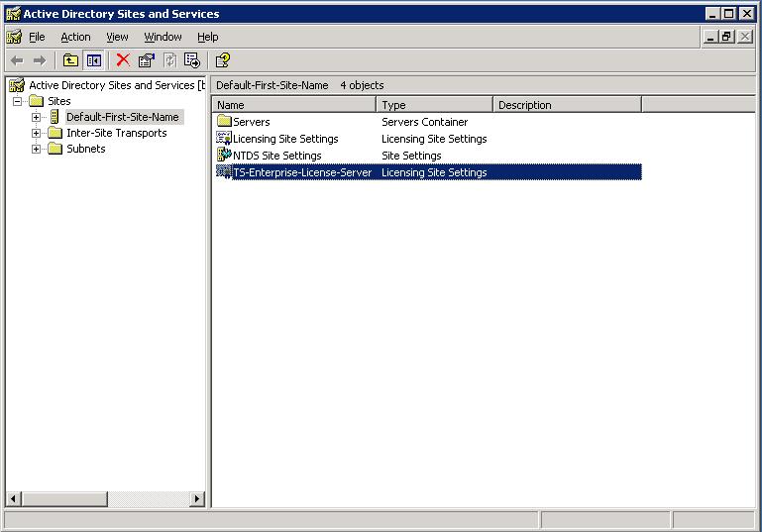Select Default-First-Site-Name in the tree
The width and height of the screenshot is (762, 532).
tap(123, 117)
